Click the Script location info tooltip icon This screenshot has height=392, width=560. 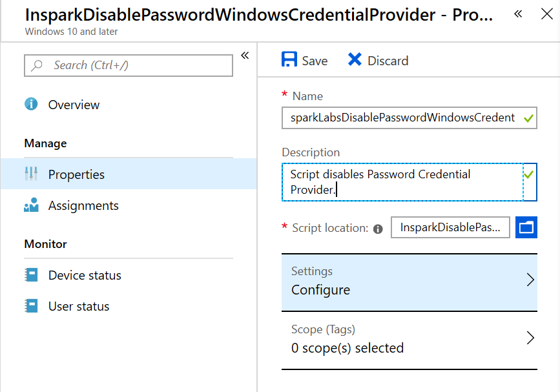(x=378, y=227)
